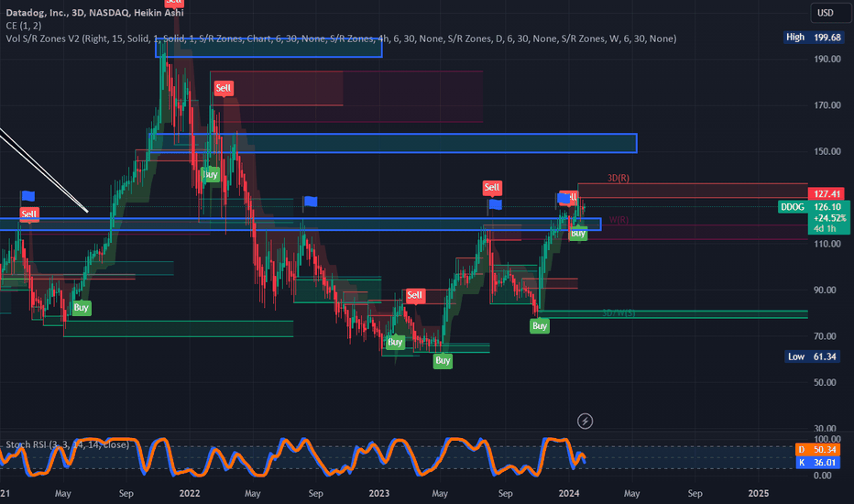
Task: Click the Buy label near 2022 start
Action: pos(210,174)
